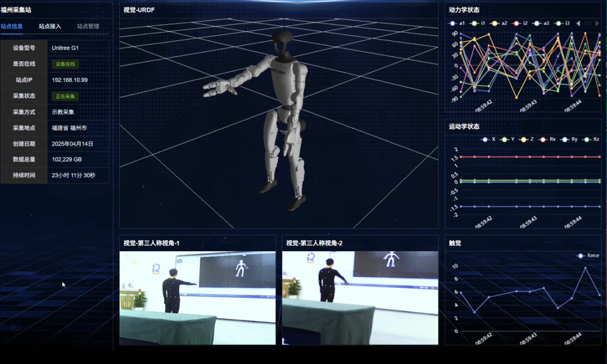Hide the Rz kinematics series

point(592,139)
